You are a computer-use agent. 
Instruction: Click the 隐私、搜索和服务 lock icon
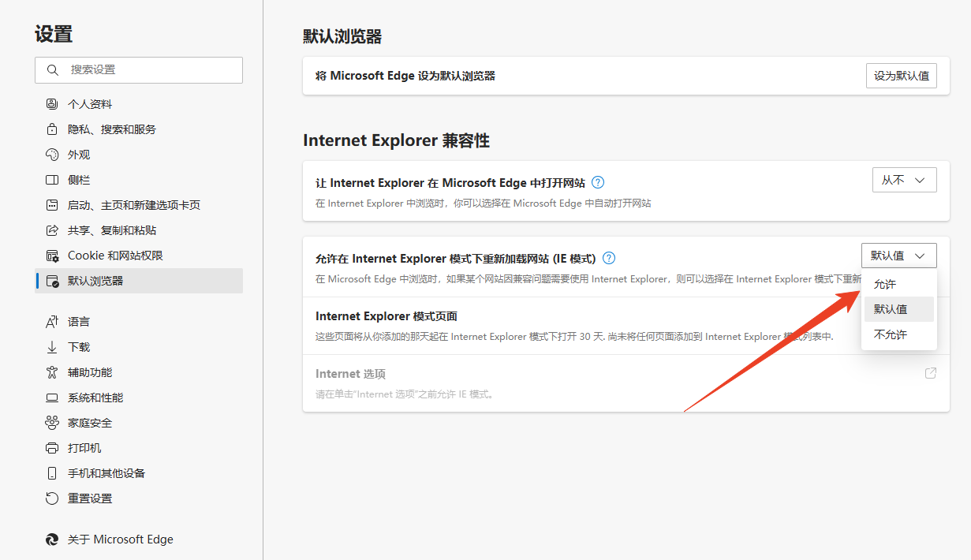tap(52, 129)
